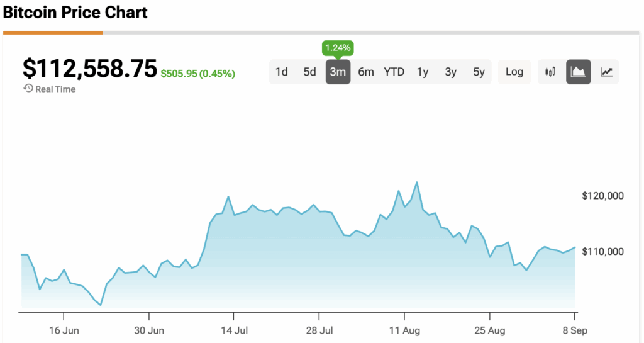644x343 pixels.
Task: Select the 3m time range
Action: coord(338,72)
